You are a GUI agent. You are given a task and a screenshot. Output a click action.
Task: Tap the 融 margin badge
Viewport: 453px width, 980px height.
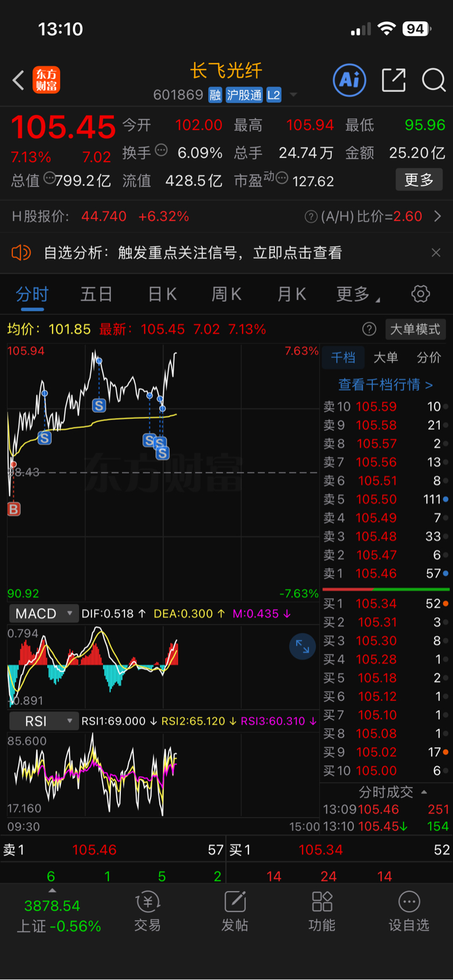pos(215,95)
